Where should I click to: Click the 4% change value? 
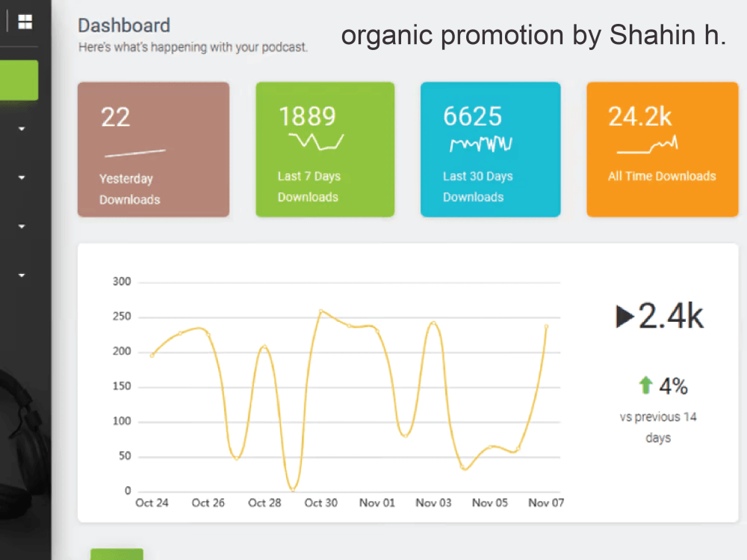pos(673,386)
